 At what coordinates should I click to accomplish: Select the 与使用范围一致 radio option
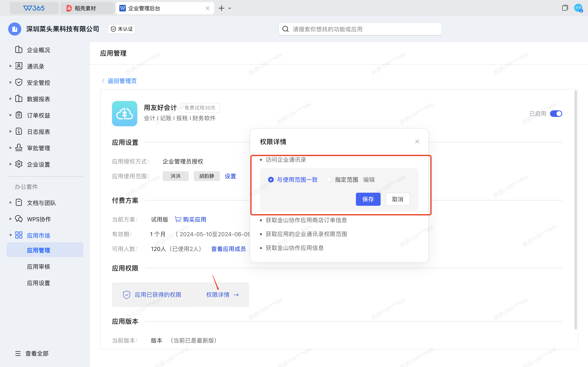tap(271, 180)
